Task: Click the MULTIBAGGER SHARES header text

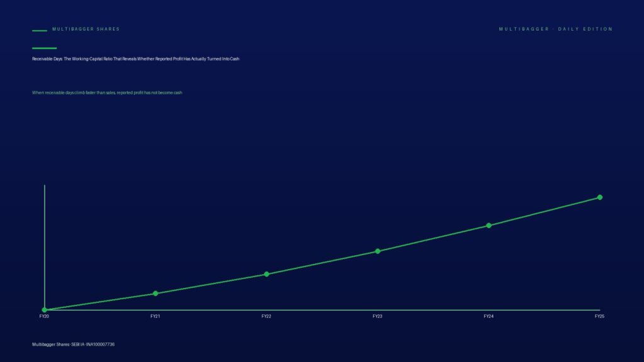Action: click(86, 29)
